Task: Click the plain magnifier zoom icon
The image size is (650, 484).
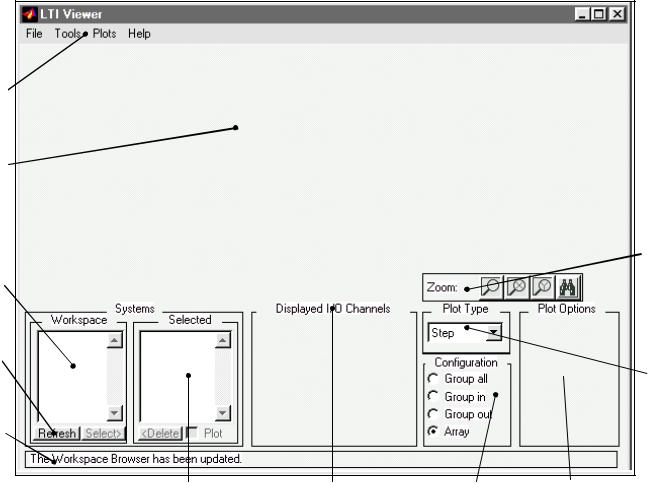Action: coord(491,287)
